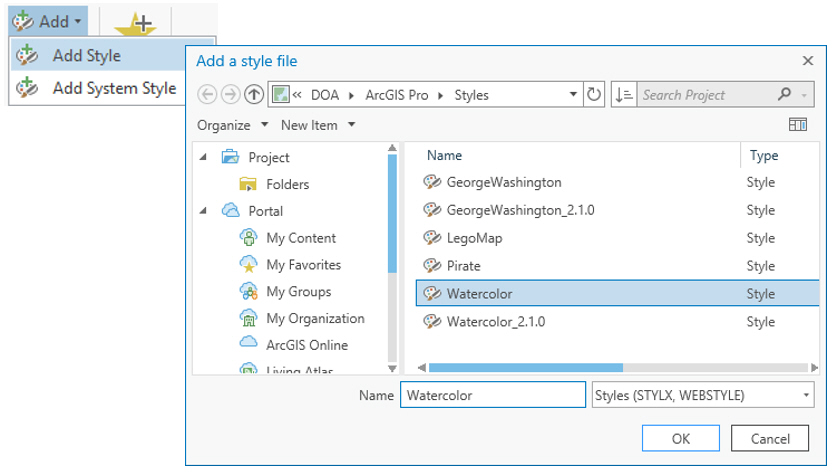Confirm with the OK button
The height and width of the screenshot is (476, 840).
coord(681,439)
